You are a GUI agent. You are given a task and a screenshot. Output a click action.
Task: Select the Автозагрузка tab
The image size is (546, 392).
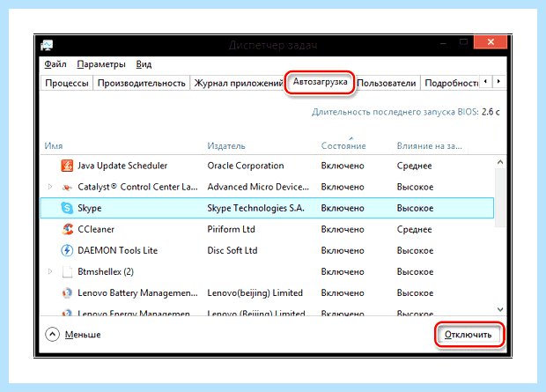(320, 82)
